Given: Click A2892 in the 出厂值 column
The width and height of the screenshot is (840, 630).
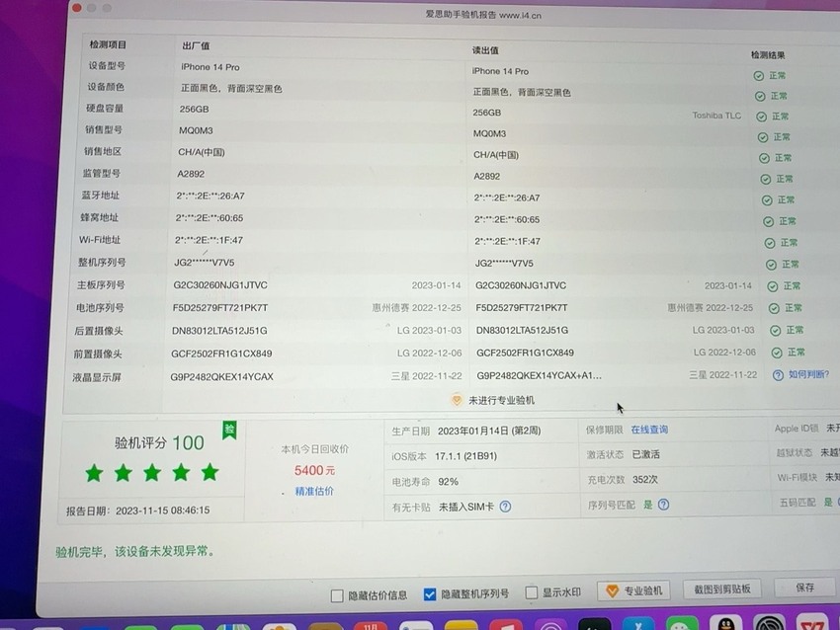Looking at the screenshot, I should 191,174.
